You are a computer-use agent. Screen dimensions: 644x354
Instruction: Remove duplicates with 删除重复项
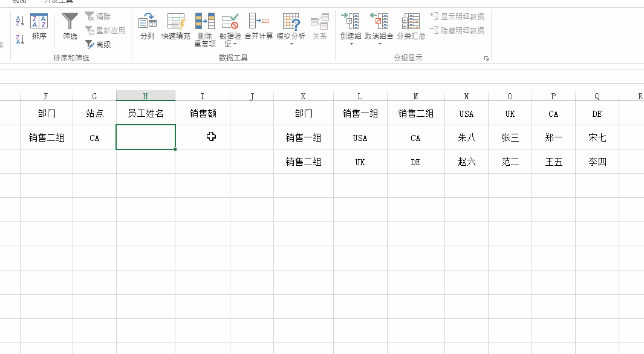pos(205,30)
